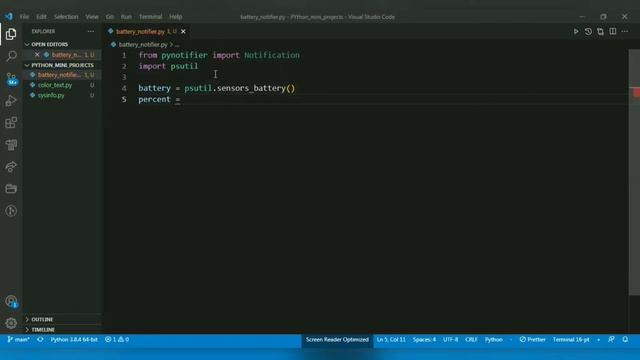Open the Run menu
Image resolution: width=640 pixels, height=360 pixels.
126,17
